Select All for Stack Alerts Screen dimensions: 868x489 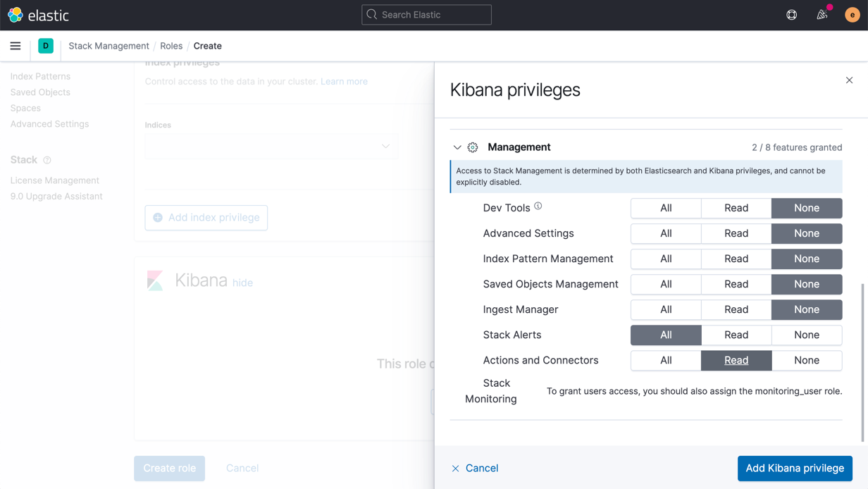pos(666,335)
